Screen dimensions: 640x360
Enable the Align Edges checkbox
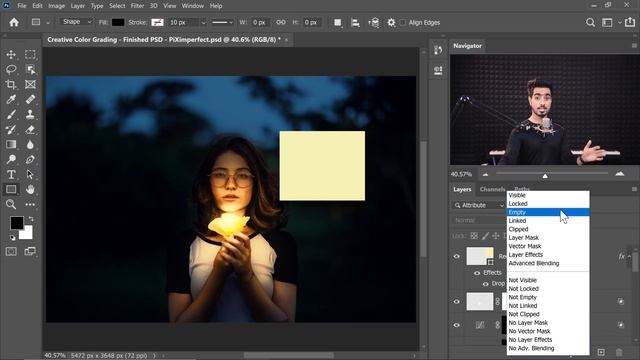(x=403, y=22)
